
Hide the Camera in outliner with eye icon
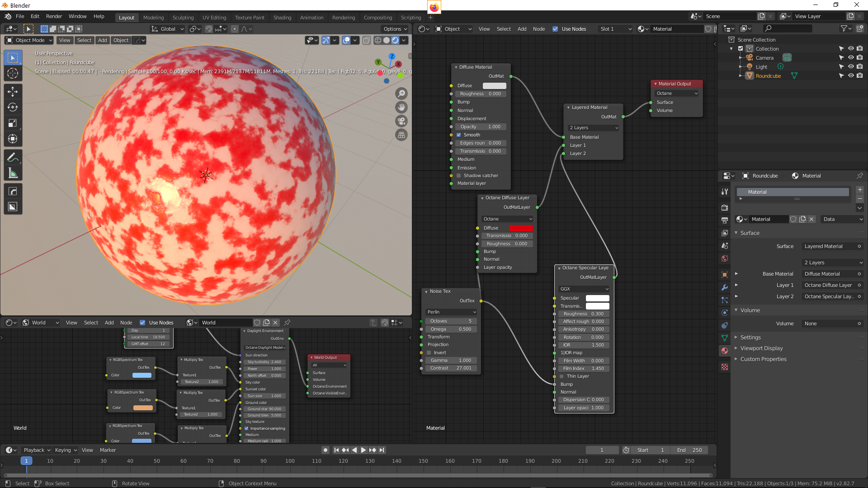pyautogui.click(x=850, y=57)
